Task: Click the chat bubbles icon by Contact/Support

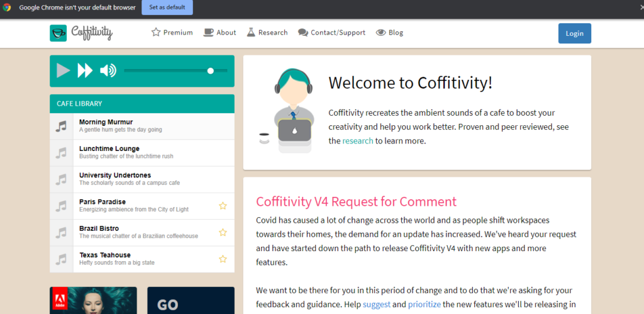Action: click(x=303, y=33)
